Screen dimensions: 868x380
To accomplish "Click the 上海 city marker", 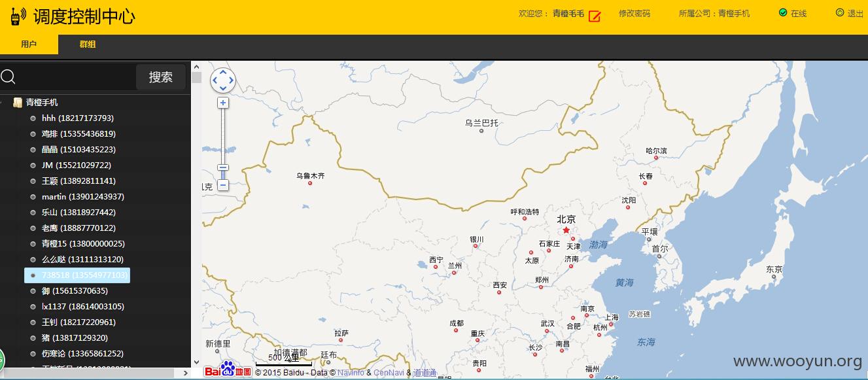I will click(x=612, y=324).
